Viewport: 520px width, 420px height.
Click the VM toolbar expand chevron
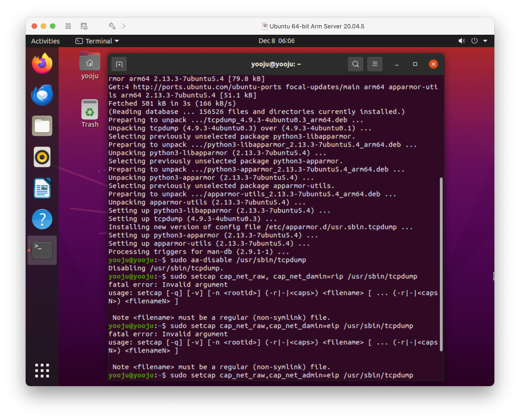point(124,26)
